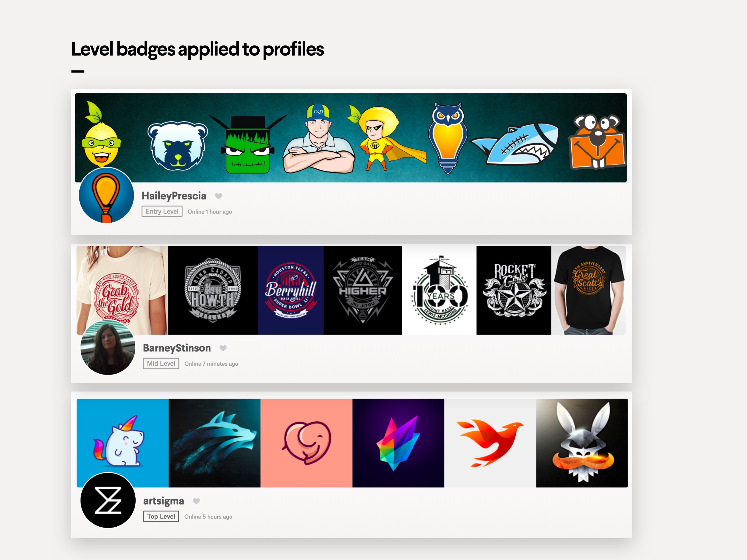The height and width of the screenshot is (560, 747).
Task: Favorite HaileyPrescia with the heart icon
Action: (x=218, y=196)
